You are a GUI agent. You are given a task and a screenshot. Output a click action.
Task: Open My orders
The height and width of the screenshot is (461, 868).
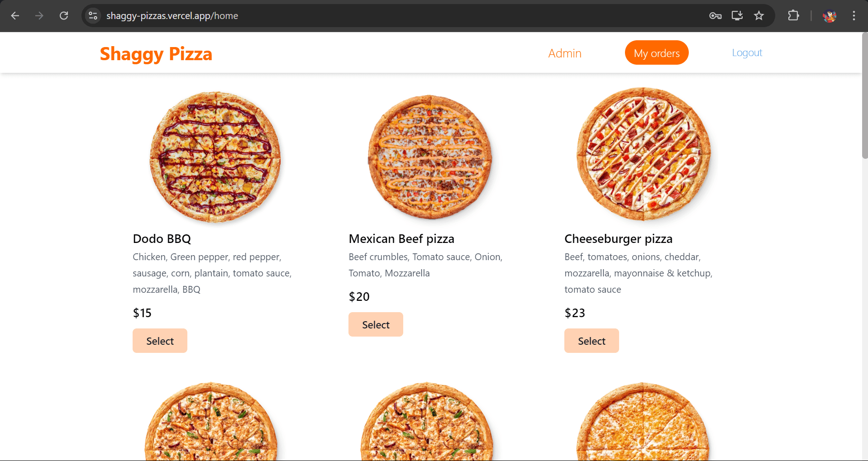click(x=656, y=53)
